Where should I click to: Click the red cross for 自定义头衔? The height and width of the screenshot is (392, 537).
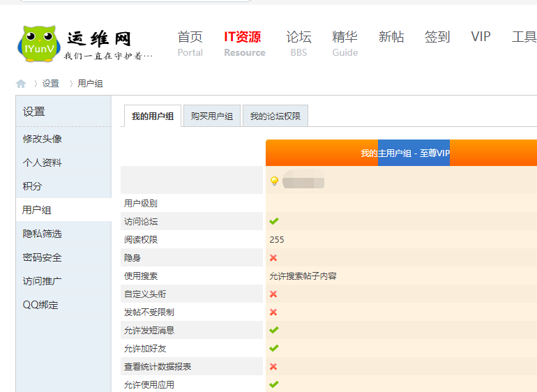click(273, 294)
